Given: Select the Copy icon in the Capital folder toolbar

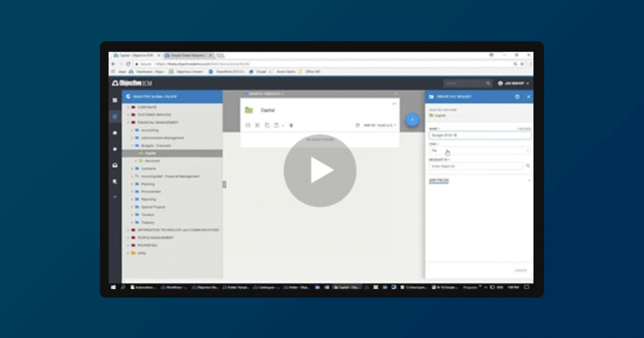Looking at the screenshot, I should click(x=267, y=125).
